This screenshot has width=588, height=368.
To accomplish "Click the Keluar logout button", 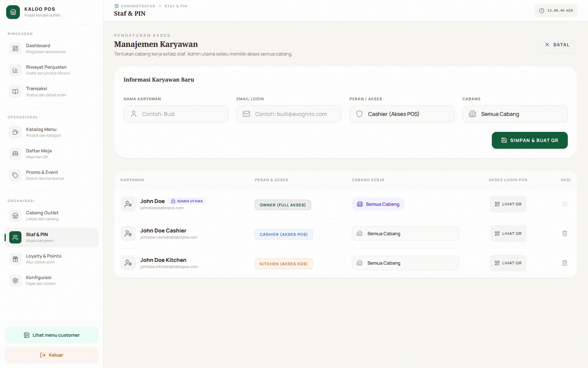I will [51, 355].
